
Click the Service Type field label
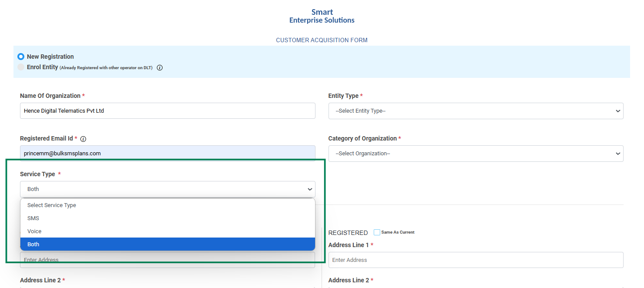tap(38, 174)
